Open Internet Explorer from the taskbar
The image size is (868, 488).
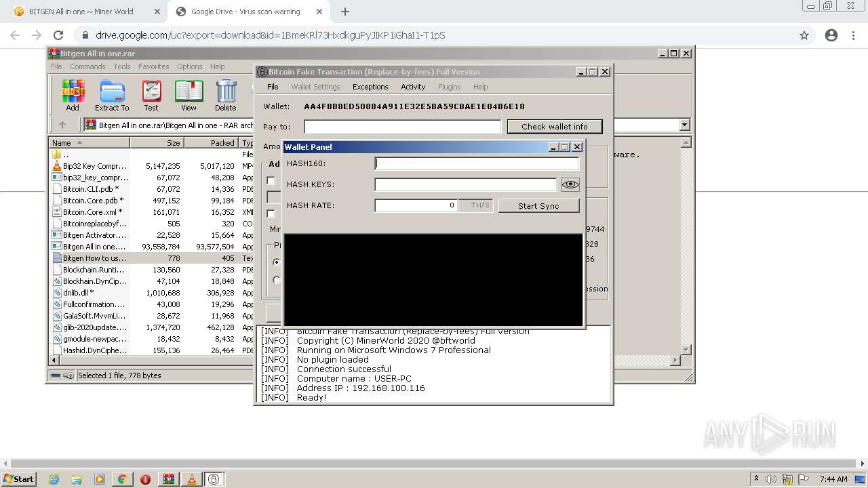tap(54, 479)
